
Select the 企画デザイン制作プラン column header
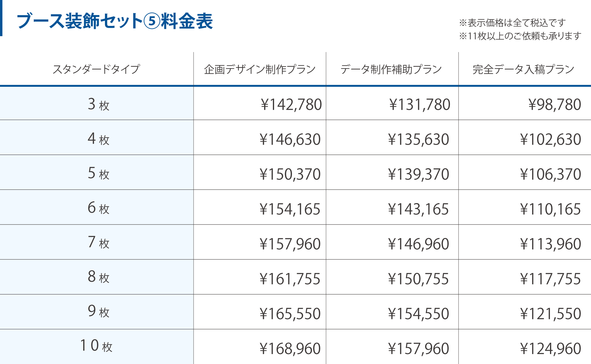click(x=260, y=69)
